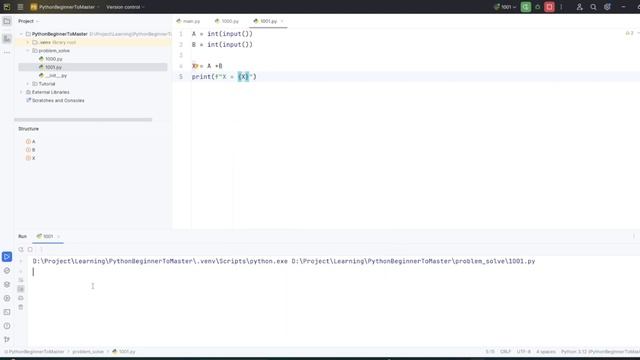The width and height of the screenshot is (640, 360).
Task: Select Scratches and Consoles node
Action: (x=55, y=100)
